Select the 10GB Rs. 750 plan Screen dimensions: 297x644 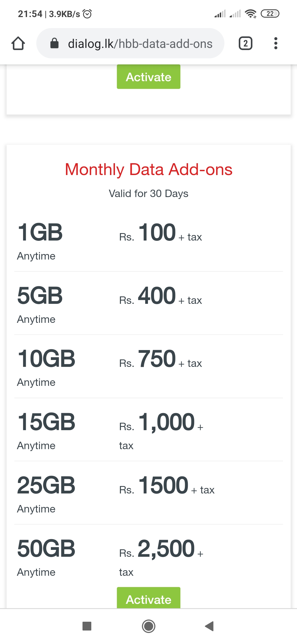pyautogui.click(x=148, y=367)
